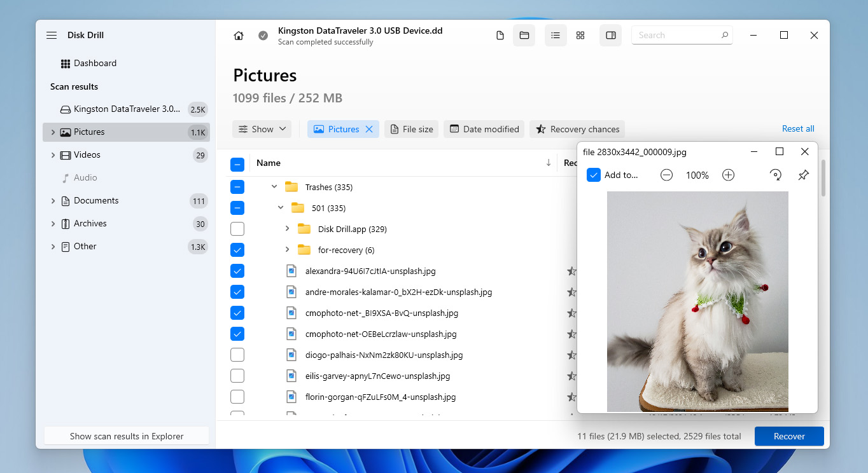Select cmophoto-net-OEBeLcrzlaw-unsplash.jpg file name
Screen dimensions: 868x473
click(381, 334)
